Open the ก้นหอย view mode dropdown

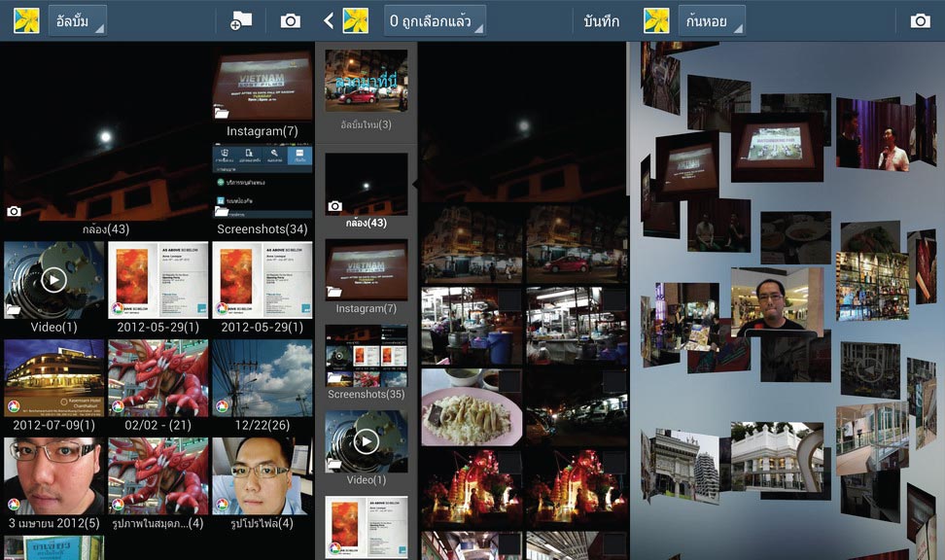(712, 21)
